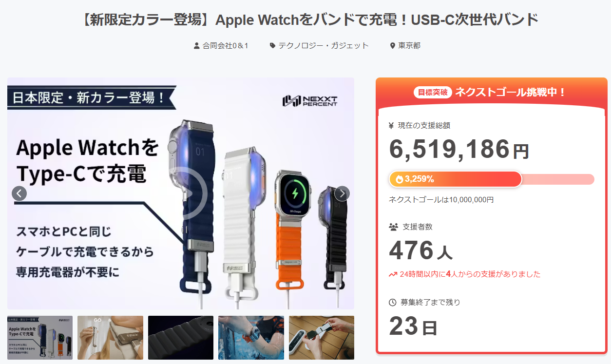Click the tag icon beside テクノロジー・ガジェット

[x=272, y=46]
